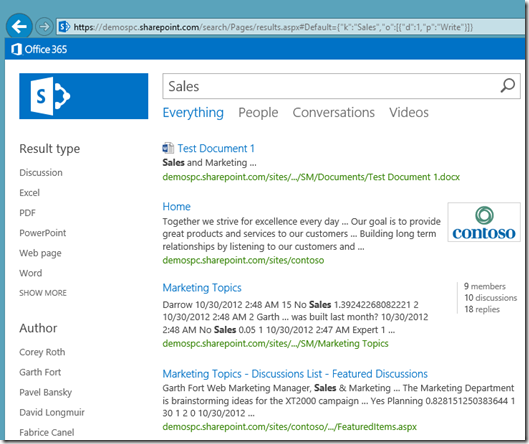
Task: Filter results by Word type
Action: 31,273
